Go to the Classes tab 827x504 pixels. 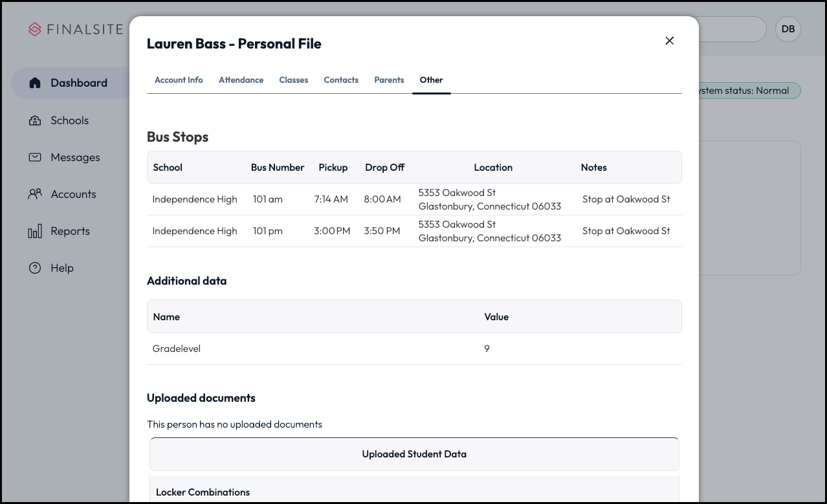[294, 80]
